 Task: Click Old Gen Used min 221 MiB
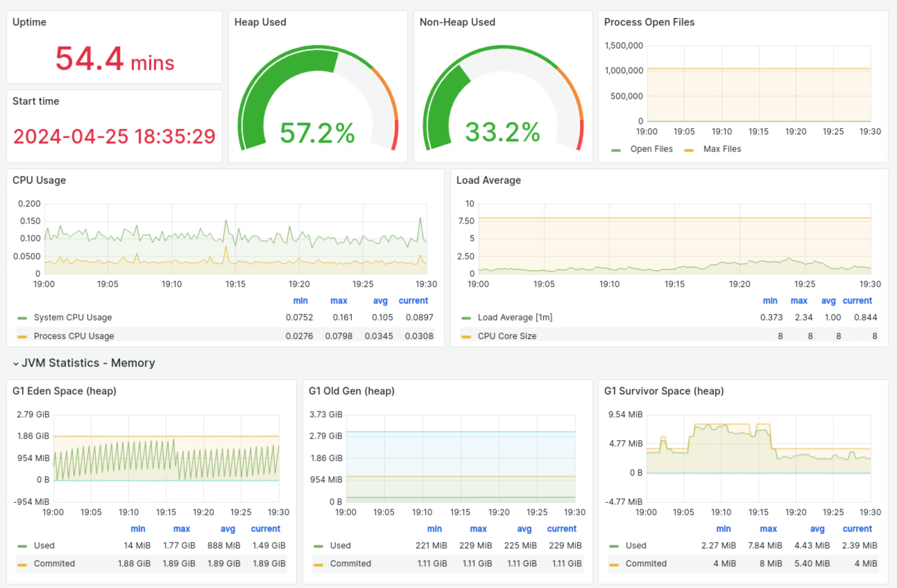pos(431,545)
